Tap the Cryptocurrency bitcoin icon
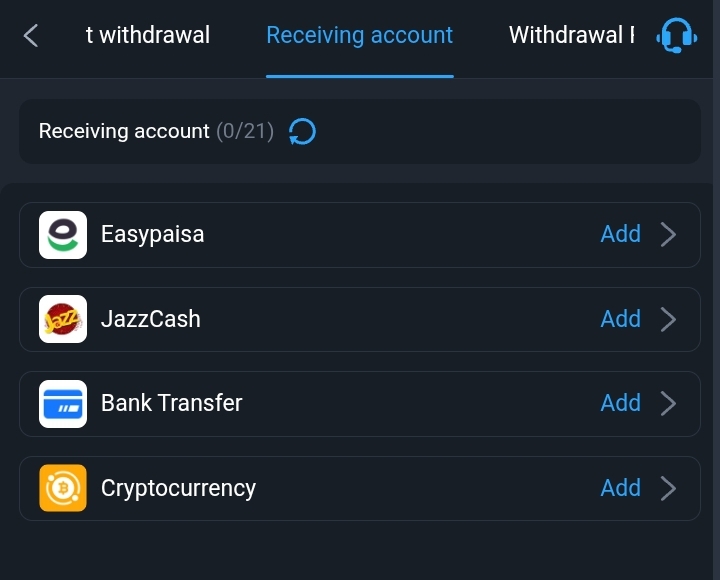Screen dimensions: 720x580 tap(63, 488)
